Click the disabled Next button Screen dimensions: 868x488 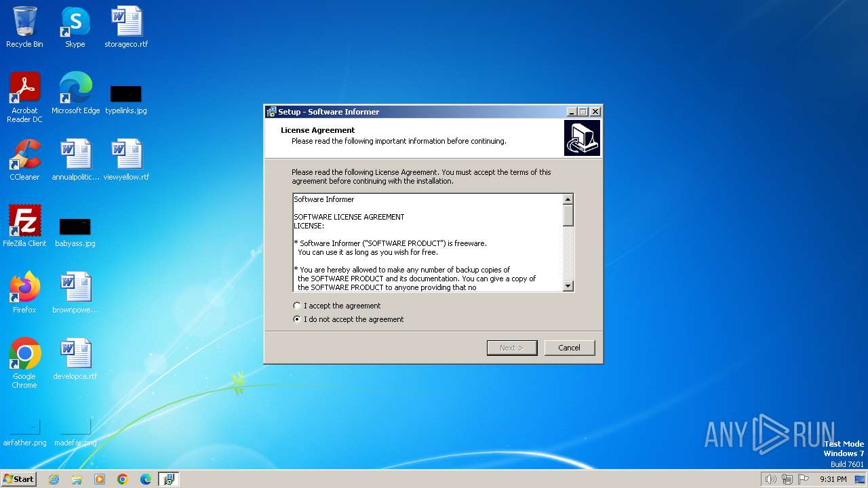coord(512,348)
